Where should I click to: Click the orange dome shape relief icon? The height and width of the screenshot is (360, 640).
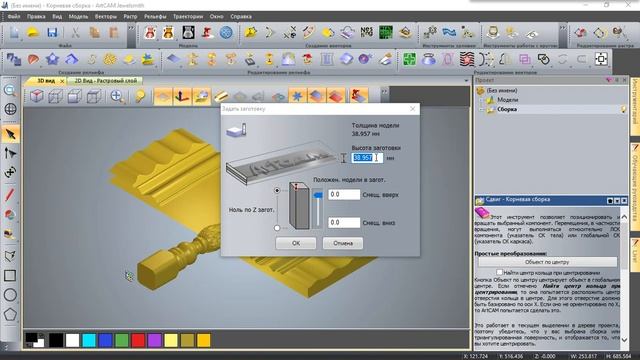(x=33, y=59)
